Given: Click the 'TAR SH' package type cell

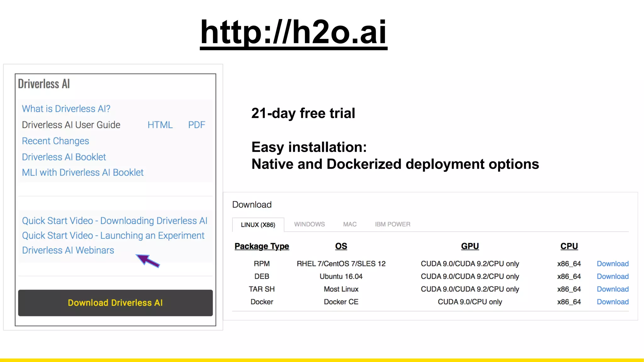Looking at the screenshot, I should (x=262, y=289).
